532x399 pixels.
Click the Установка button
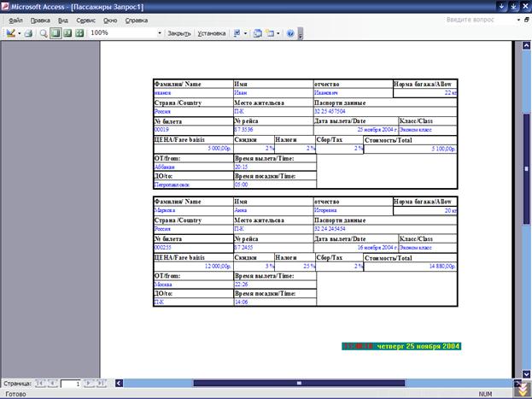212,33
